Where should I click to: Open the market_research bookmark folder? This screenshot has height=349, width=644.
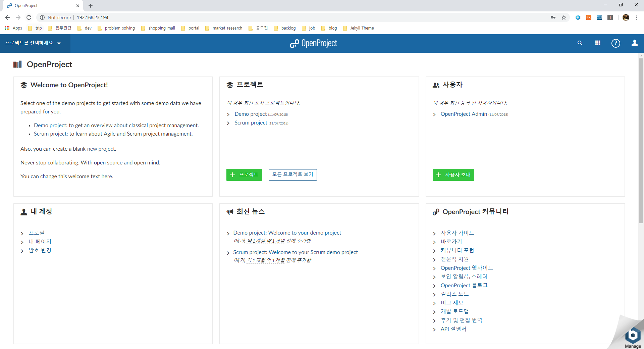[x=224, y=28]
